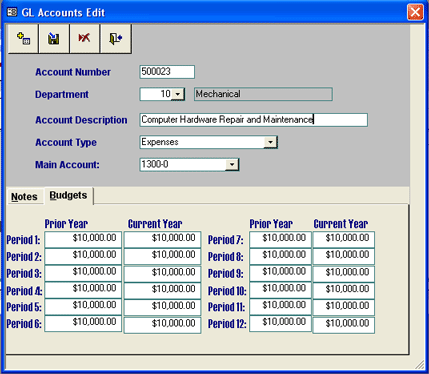Click Period 10 Prior Year budget field
Viewport: 429px width, 374px height.
click(x=280, y=290)
